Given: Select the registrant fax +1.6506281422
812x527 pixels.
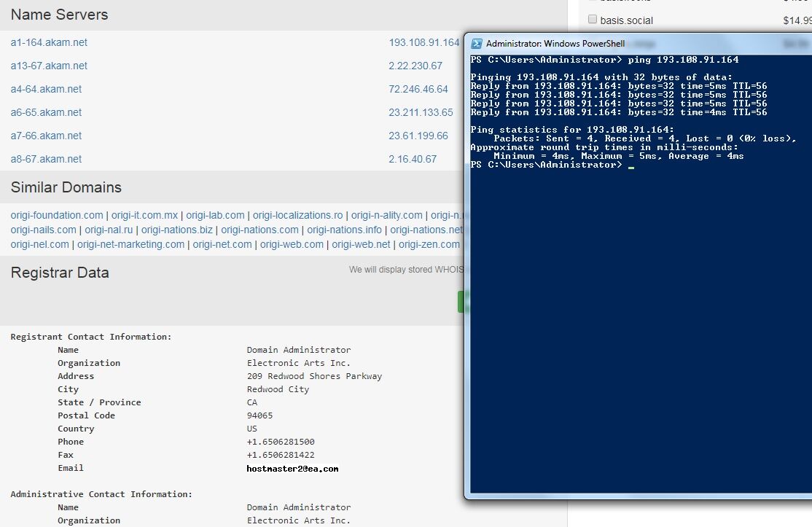Looking at the screenshot, I should pos(281,455).
